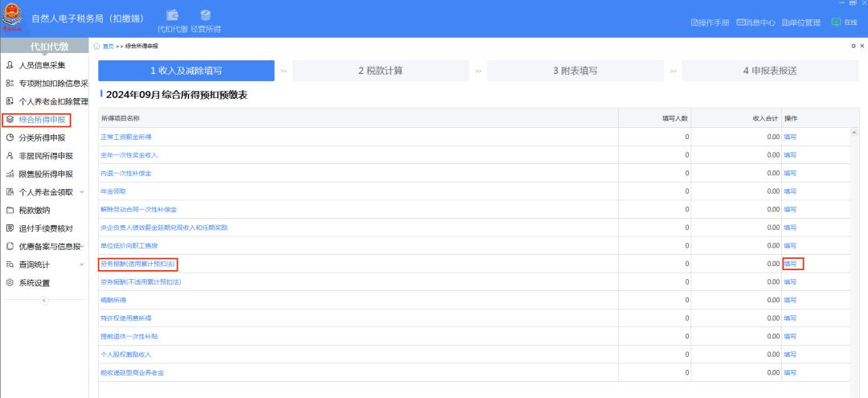Open the 经营所得 module icon in header

(206, 15)
